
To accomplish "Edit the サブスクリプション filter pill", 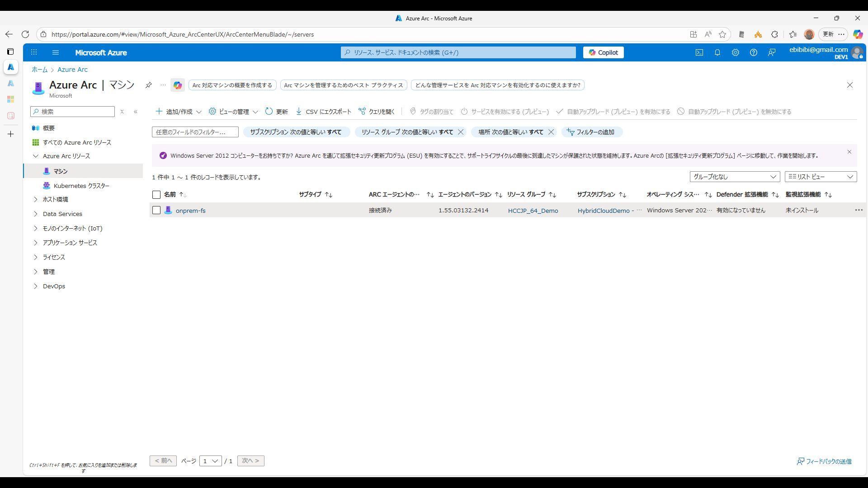I will pyautogui.click(x=296, y=132).
